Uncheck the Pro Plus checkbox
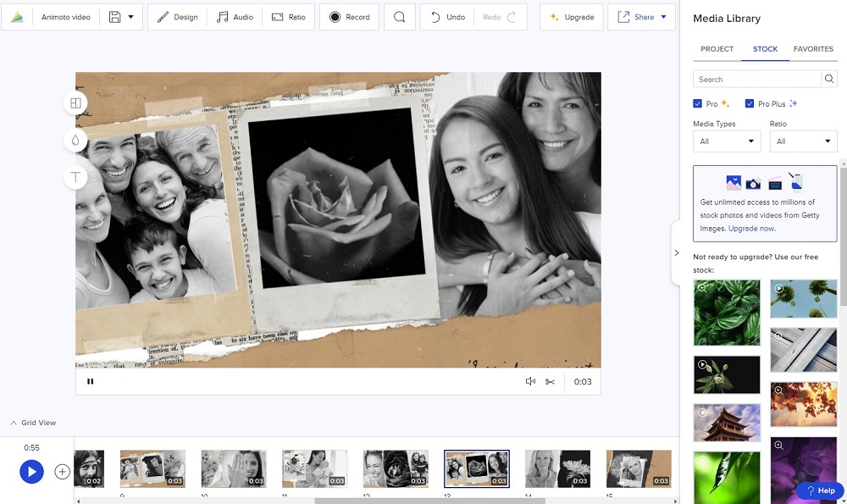Image resolution: width=847 pixels, height=504 pixels. coord(750,104)
